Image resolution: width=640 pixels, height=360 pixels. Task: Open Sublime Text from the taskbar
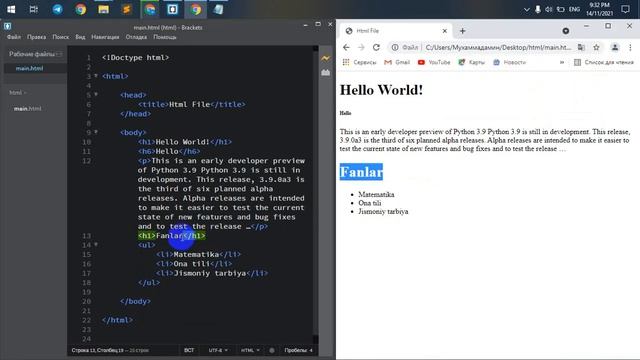point(127,9)
